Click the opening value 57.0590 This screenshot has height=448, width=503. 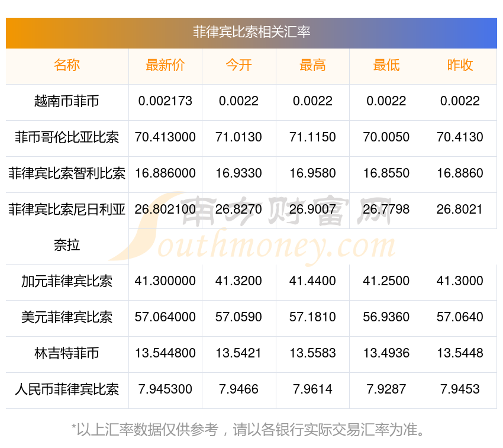[238, 317]
